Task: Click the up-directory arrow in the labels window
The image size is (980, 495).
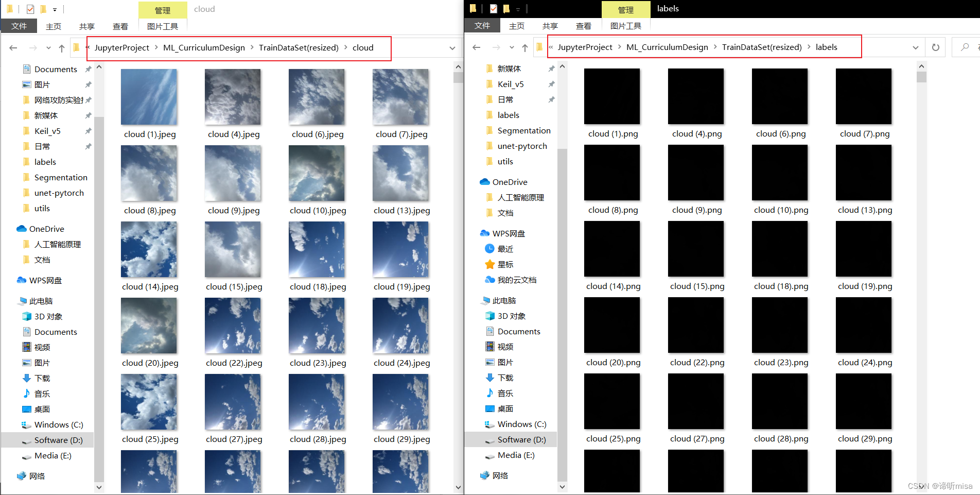Action: click(525, 47)
